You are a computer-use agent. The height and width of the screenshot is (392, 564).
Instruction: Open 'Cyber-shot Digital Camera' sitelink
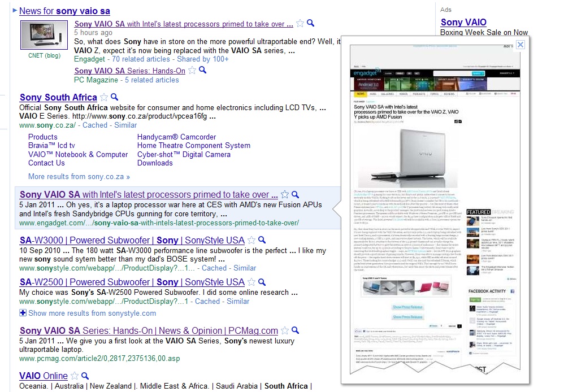184,155
